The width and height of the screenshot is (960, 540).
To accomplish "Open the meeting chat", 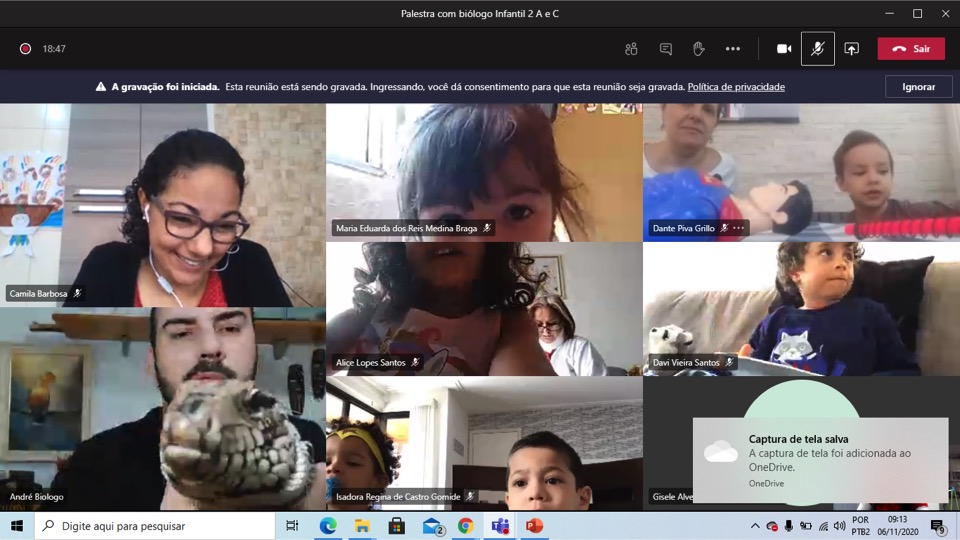I will 665,49.
